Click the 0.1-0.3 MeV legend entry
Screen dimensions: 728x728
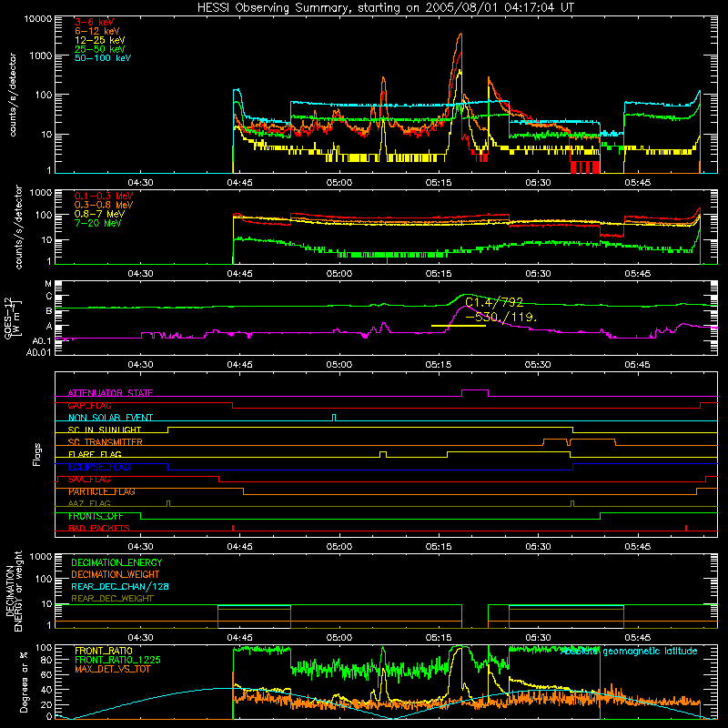(x=104, y=196)
